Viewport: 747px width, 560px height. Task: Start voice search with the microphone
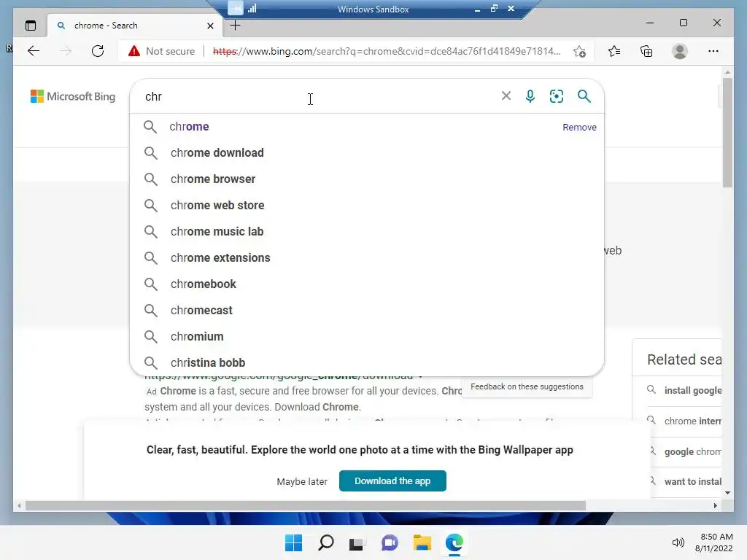(530, 96)
